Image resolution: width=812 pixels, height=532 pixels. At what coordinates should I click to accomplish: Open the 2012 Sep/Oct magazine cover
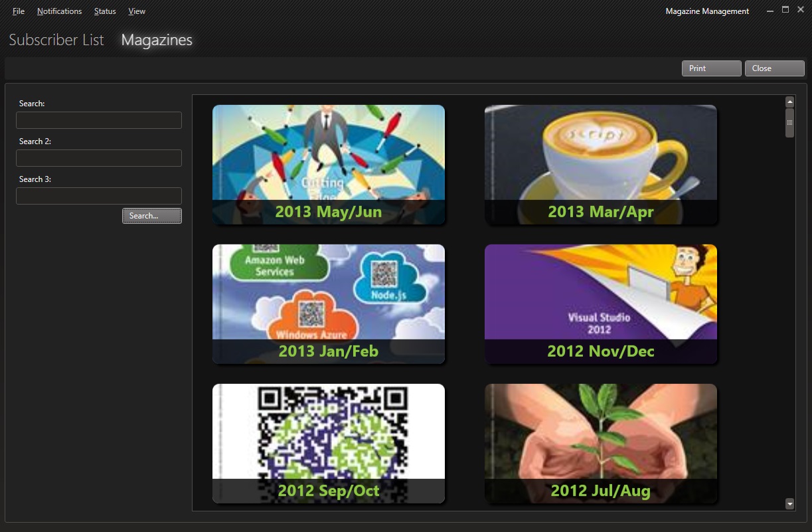point(329,444)
